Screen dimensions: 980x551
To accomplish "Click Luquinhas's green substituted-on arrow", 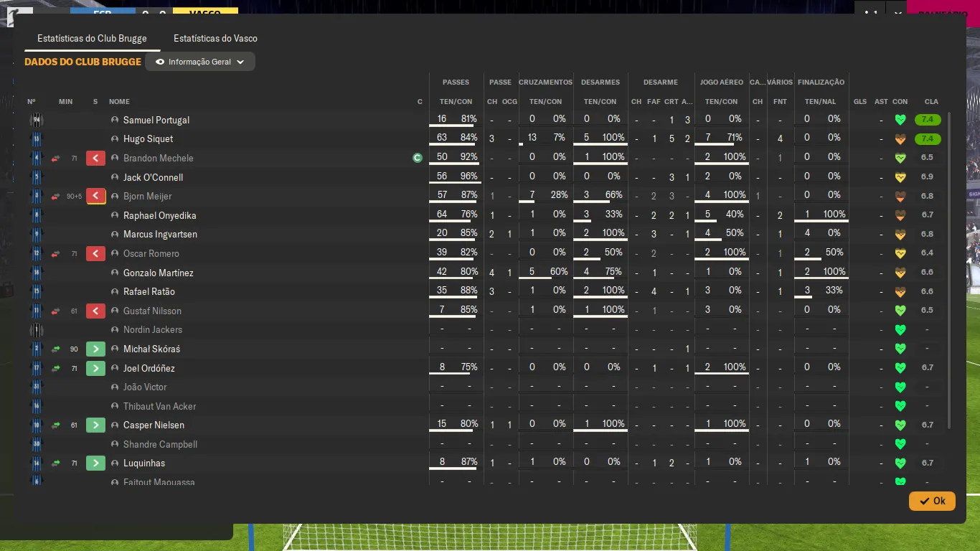I will (x=96, y=463).
